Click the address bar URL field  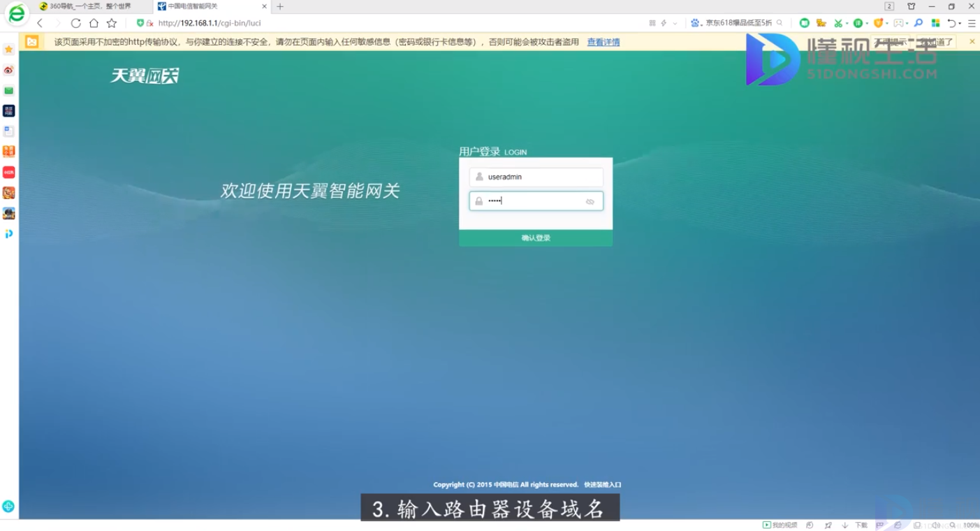coord(398,23)
